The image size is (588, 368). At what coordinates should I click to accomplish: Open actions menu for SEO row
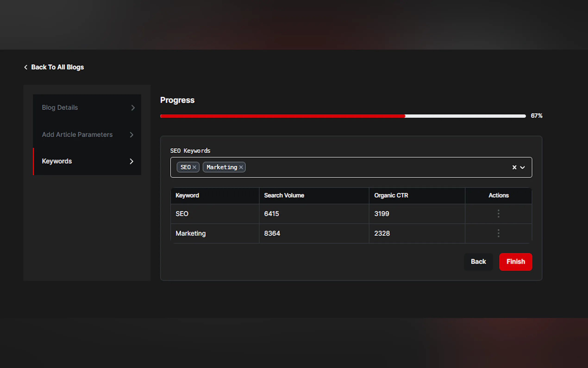click(498, 214)
